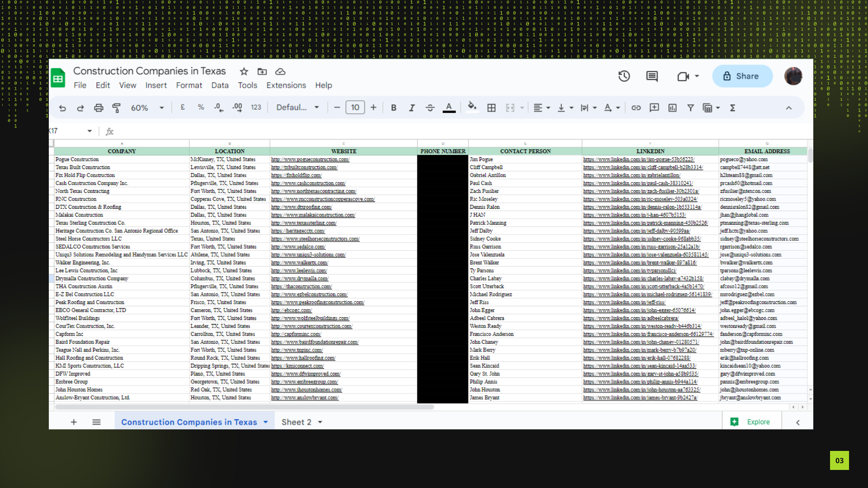Open the Format menu

click(x=189, y=85)
